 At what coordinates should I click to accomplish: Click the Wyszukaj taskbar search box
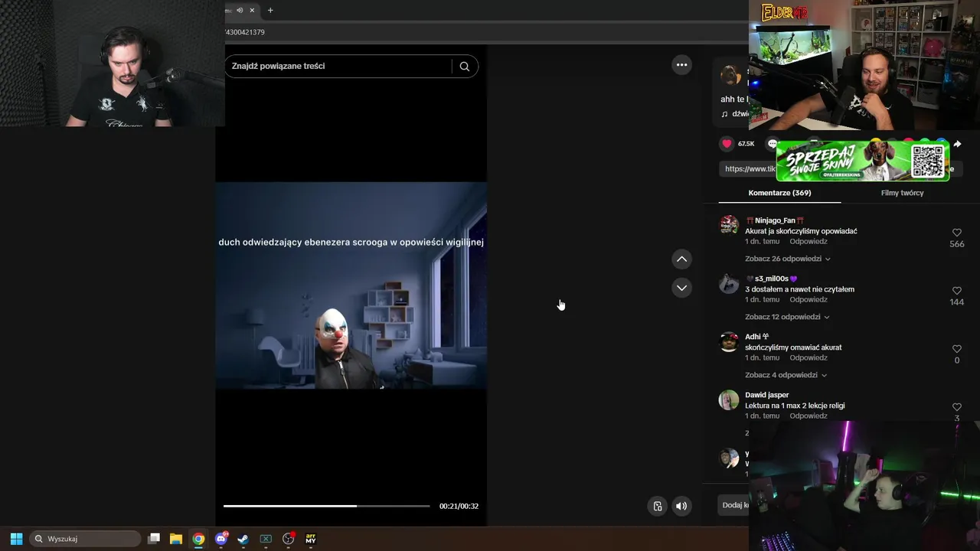tap(85, 539)
